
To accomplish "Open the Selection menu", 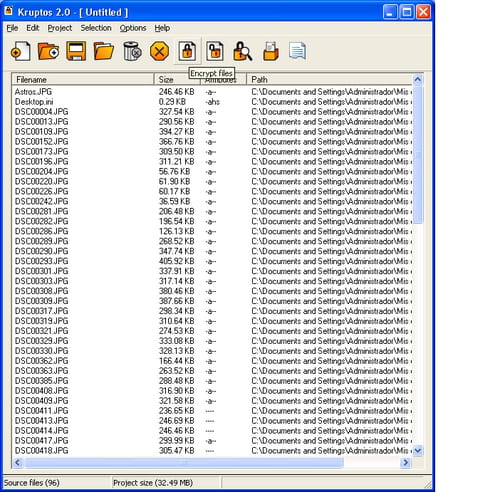I will pos(96,28).
